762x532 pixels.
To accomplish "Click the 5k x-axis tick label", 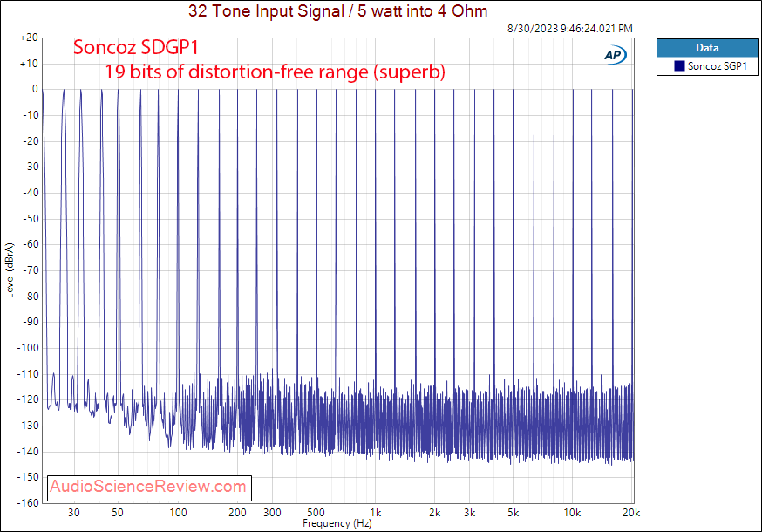I will tap(514, 513).
